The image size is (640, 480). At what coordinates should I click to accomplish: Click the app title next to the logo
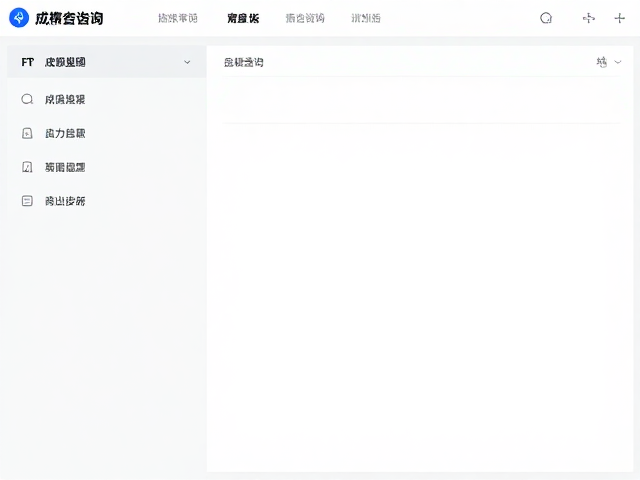tap(69, 18)
